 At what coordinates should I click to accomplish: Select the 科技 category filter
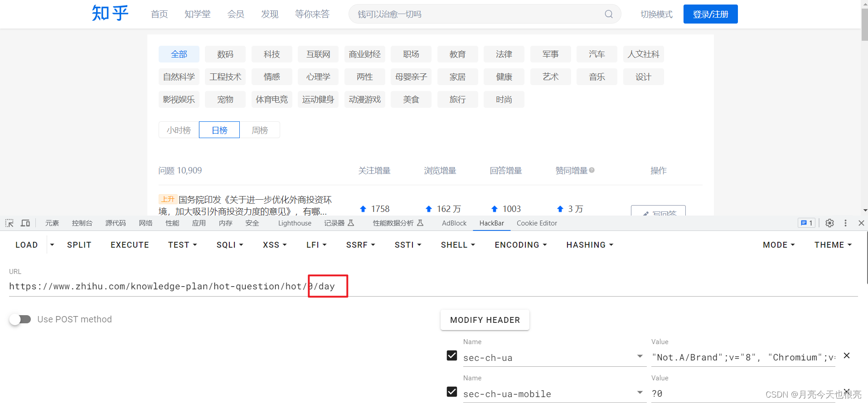pos(272,54)
